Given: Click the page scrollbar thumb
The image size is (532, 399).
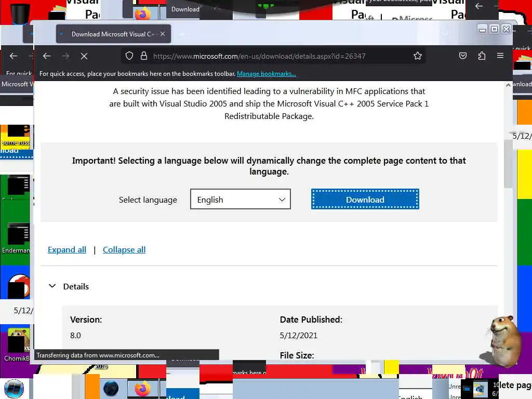Looking at the screenshot, I should point(508,164).
